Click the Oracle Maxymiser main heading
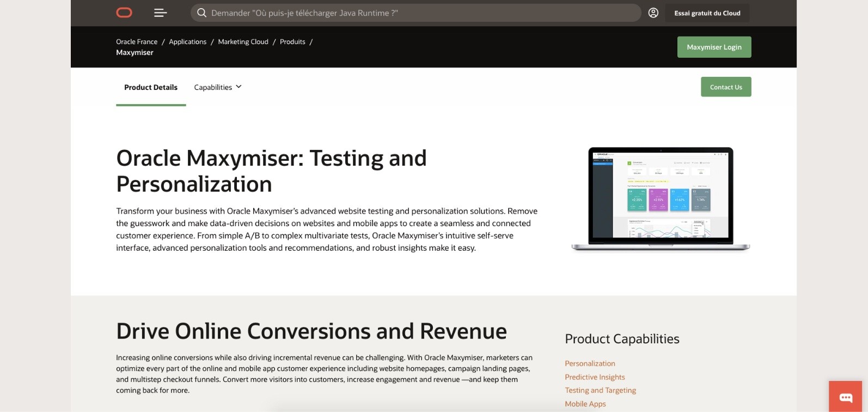Image resolution: width=868 pixels, height=412 pixels. (x=271, y=171)
